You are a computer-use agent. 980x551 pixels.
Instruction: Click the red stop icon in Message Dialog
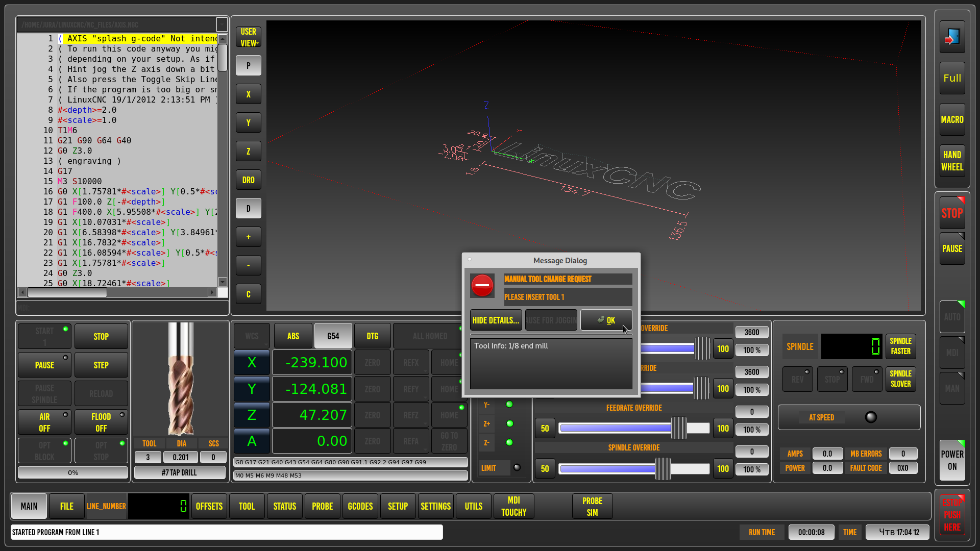482,286
